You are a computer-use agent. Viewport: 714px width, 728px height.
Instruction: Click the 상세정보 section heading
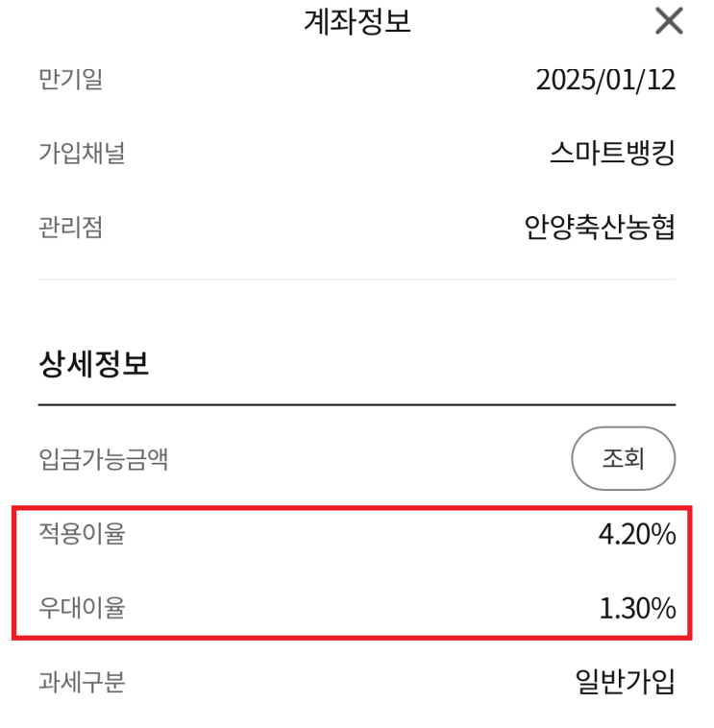pos(94,363)
